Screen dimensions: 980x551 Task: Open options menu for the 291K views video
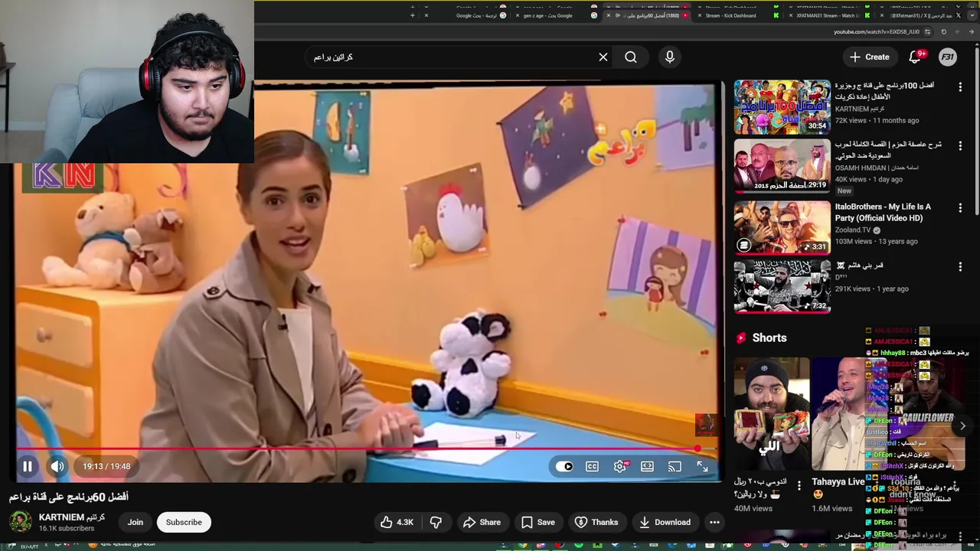click(x=960, y=267)
